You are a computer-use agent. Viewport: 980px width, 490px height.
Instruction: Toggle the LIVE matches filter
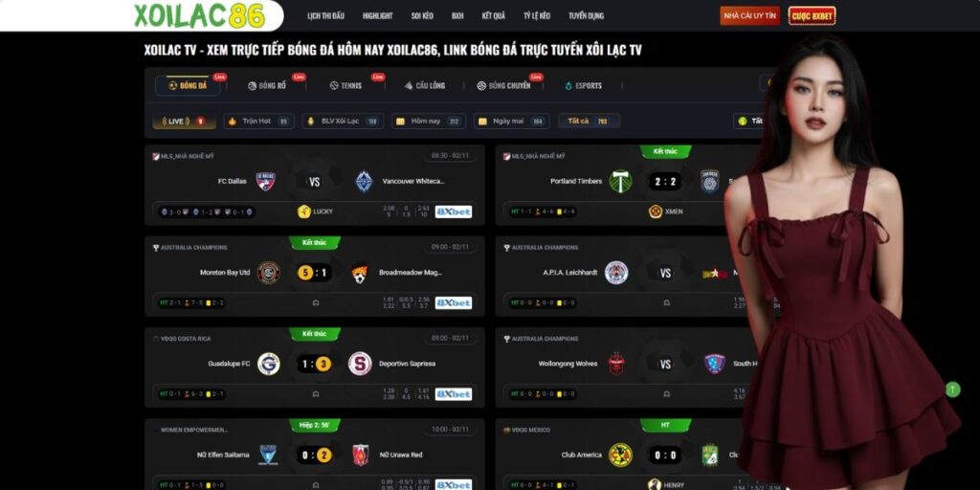point(185,122)
